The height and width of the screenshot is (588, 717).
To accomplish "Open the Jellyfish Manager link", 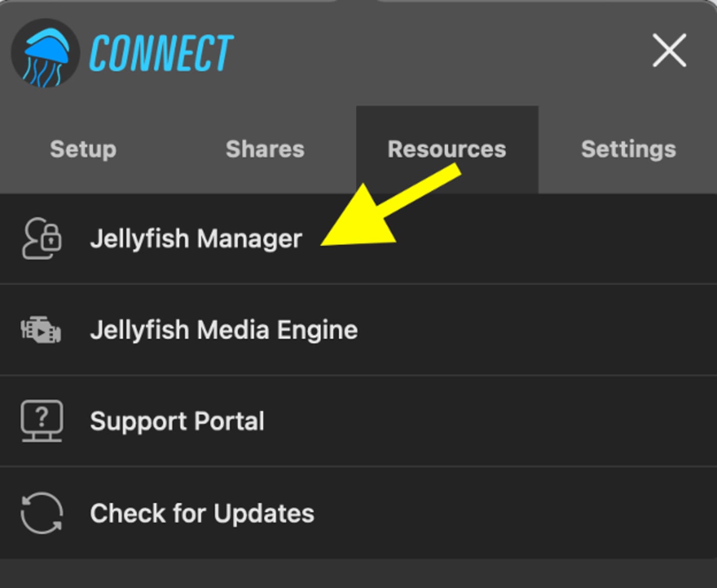I will (196, 239).
